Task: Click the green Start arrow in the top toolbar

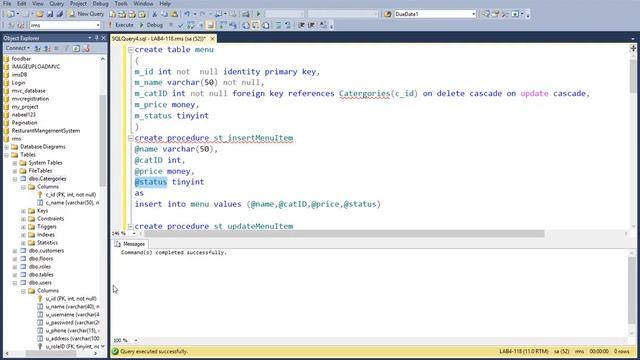Action: 258,14
